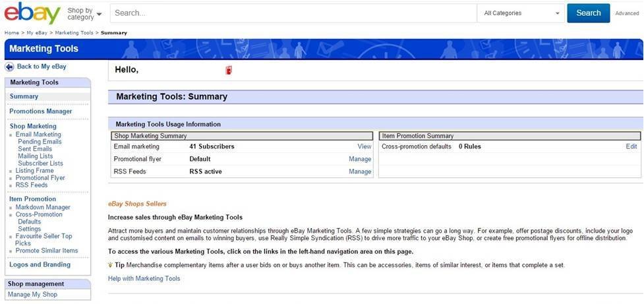The image size is (644, 304).
Task: Click inside the Search input field
Action: point(294,13)
